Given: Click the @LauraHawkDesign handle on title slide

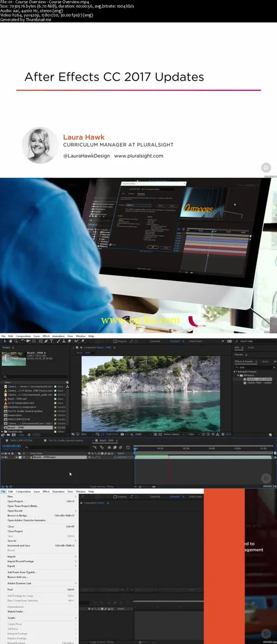Looking at the screenshot, I should (x=87, y=156).
